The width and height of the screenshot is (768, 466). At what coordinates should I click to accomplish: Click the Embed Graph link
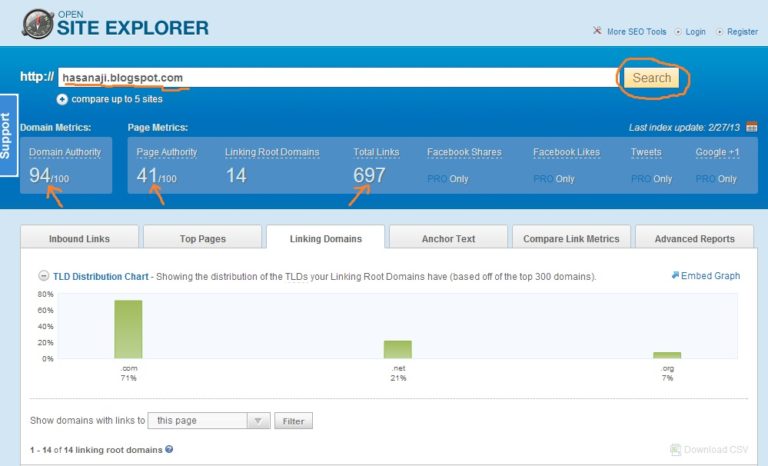[706, 276]
